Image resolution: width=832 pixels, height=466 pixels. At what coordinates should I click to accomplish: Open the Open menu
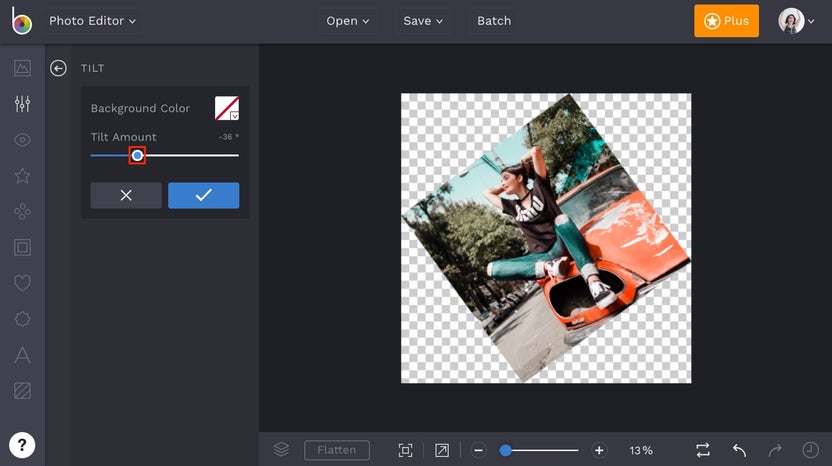pyautogui.click(x=348, y=21)
